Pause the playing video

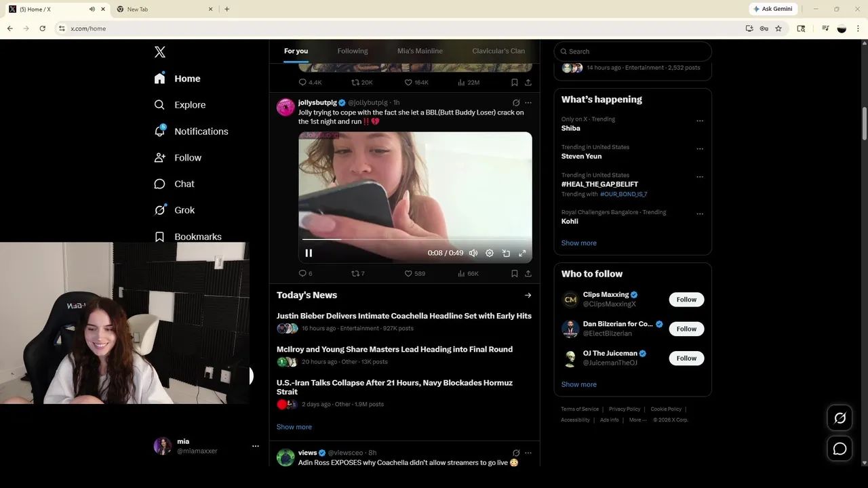[309, 253]
